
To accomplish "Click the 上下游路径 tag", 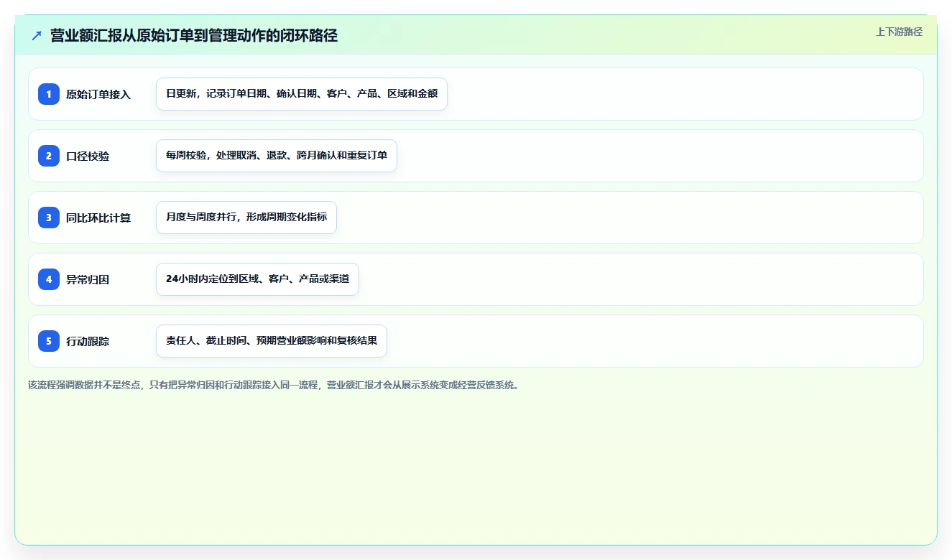I will (x=899, y=32).
